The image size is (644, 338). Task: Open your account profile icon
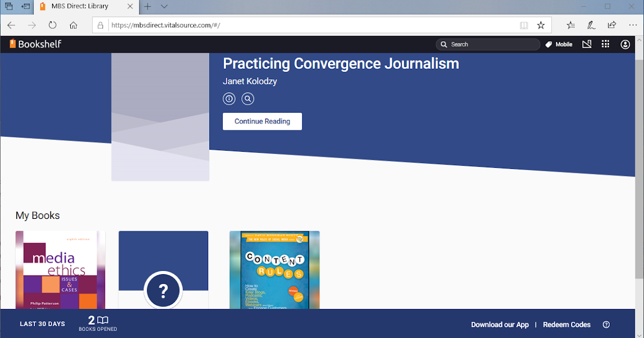coord(625,44)
